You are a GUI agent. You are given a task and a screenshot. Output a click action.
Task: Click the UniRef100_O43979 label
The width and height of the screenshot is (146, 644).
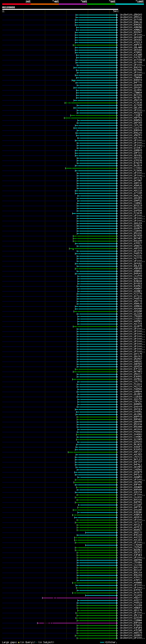pyautogui.click(x=131, y=593)
